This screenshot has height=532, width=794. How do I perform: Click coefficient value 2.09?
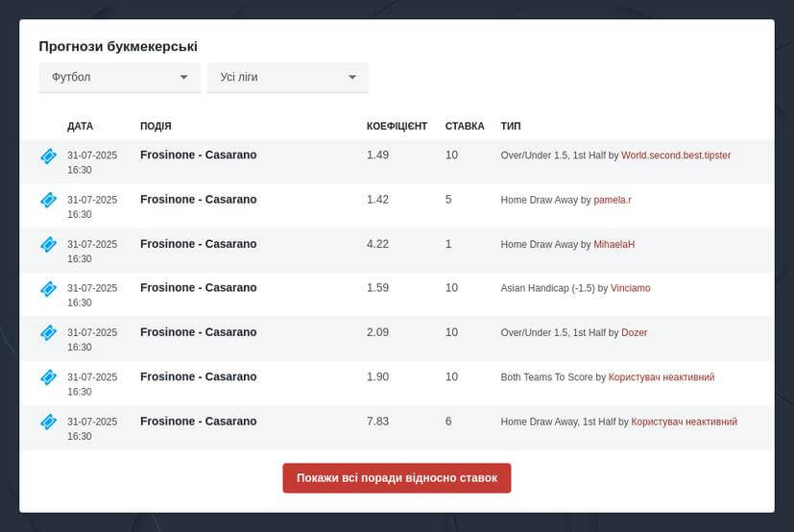click(x=377, y=332)
